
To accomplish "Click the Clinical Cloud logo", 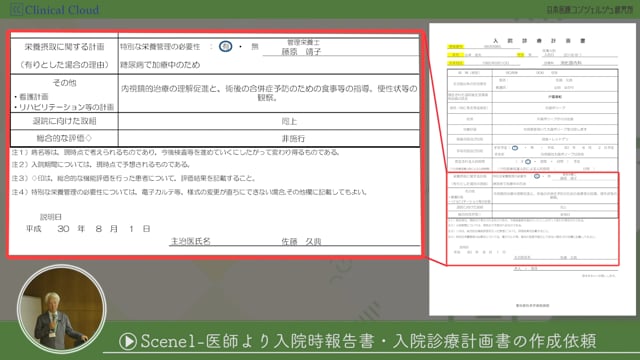I will tap(55, 9).
